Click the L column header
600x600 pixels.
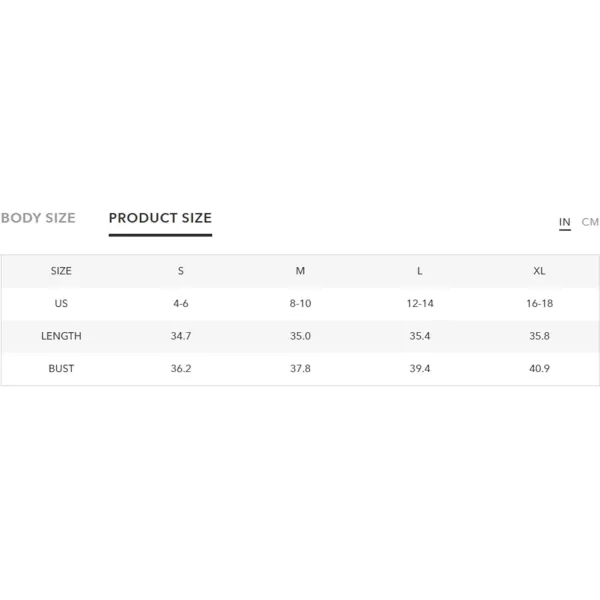420,271
